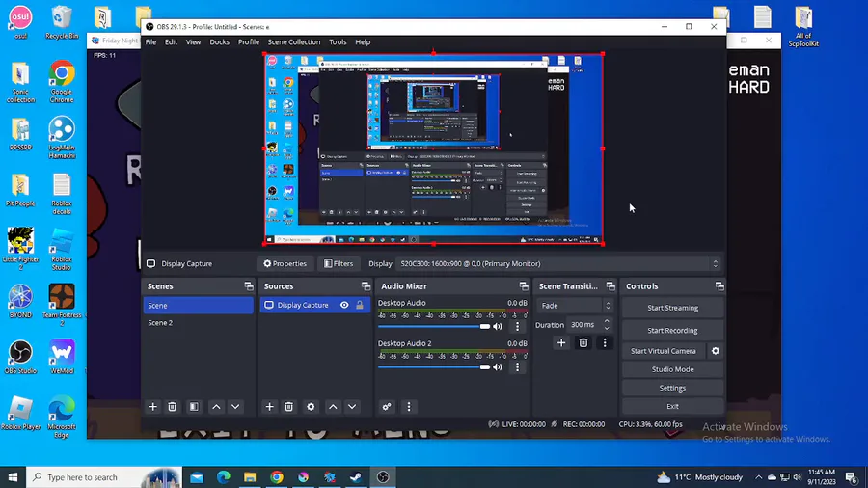Open the File menu
The image size is (868, 488).
click(x=150, y=42)
